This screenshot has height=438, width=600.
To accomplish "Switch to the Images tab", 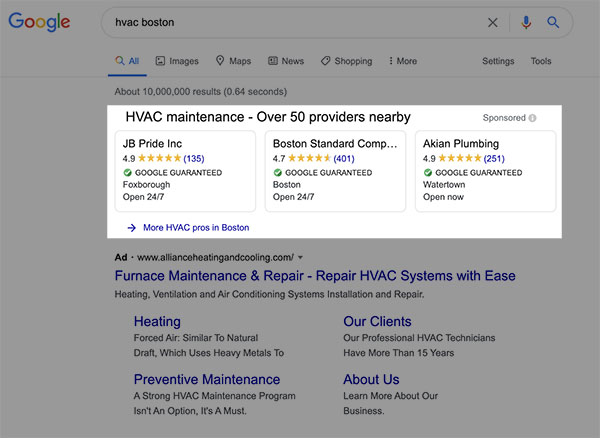I will [177, 61].
